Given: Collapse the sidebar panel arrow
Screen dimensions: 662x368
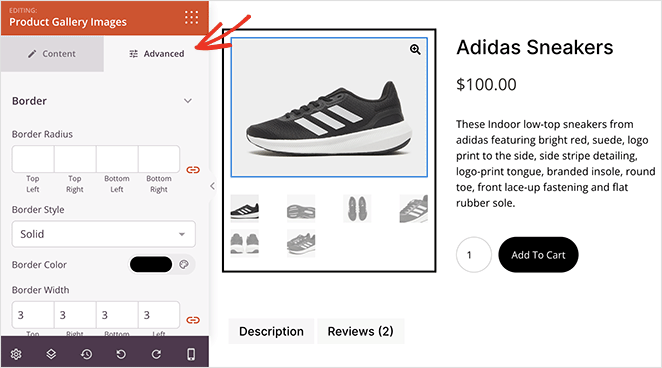Looking at the screenshot, I should [x=212, y=186].
